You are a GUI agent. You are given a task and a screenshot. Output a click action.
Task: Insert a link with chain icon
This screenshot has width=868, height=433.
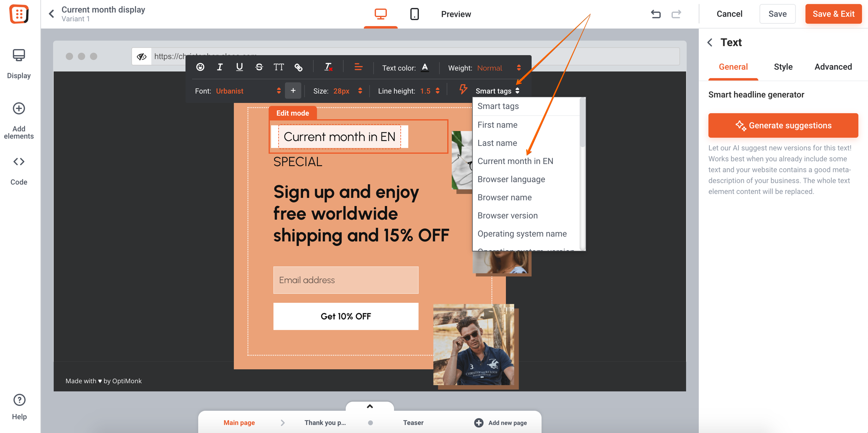(298, 67)
